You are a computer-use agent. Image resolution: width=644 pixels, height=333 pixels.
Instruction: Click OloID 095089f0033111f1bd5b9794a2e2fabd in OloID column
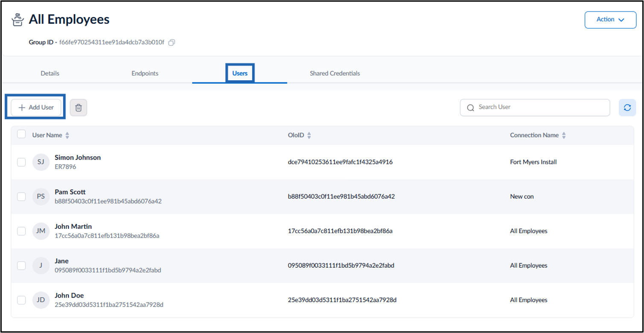point(341,266)
